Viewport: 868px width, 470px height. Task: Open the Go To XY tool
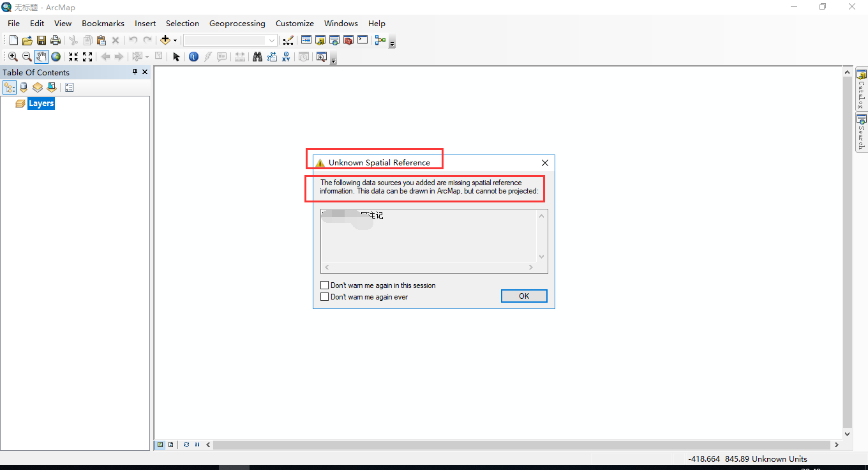286,57
